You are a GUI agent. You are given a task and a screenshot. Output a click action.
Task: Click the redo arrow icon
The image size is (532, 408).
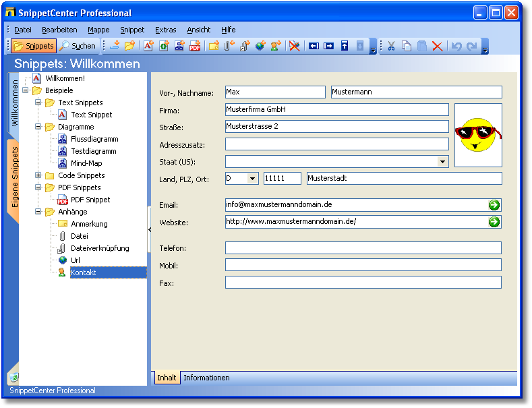coord(471,45)
